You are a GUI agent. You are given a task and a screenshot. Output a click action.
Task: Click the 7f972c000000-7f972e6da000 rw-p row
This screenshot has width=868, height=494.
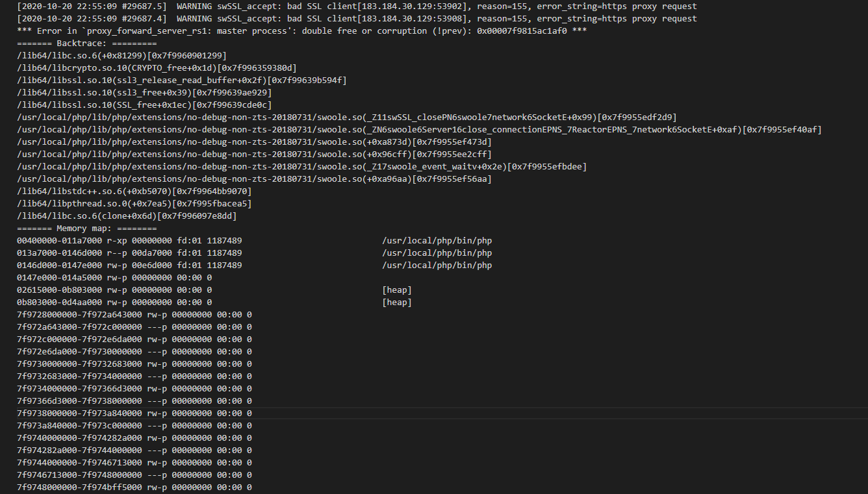point(134,340)
